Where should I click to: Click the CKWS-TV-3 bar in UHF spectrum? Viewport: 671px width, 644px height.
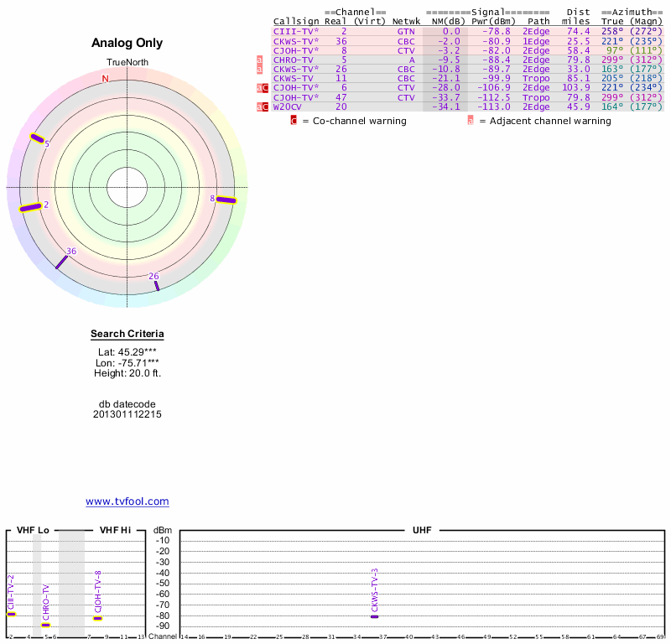pos(374,616)
